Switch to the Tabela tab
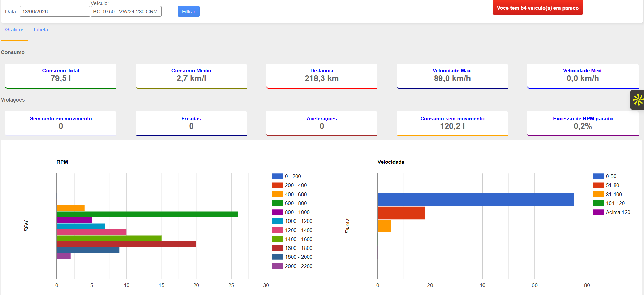Screen dimensions: 644x295 pos(40,30)
